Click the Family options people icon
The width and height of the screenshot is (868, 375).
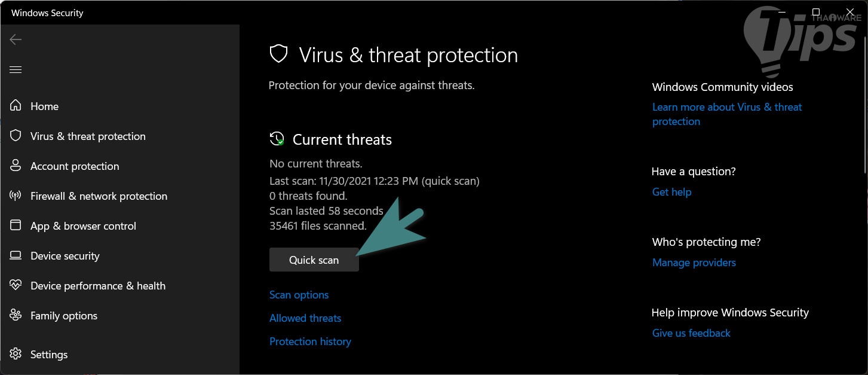pyautogui.click(x=16, y=315)
